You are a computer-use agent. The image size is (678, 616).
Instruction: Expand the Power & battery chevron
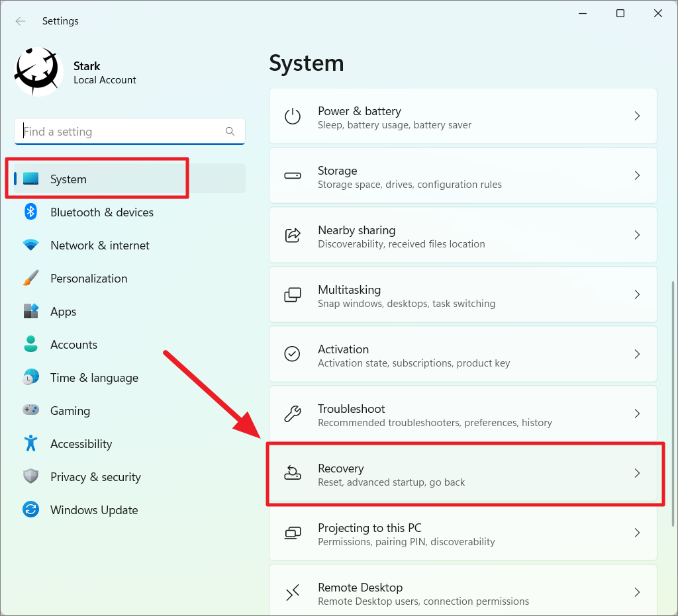click(637, 116)
